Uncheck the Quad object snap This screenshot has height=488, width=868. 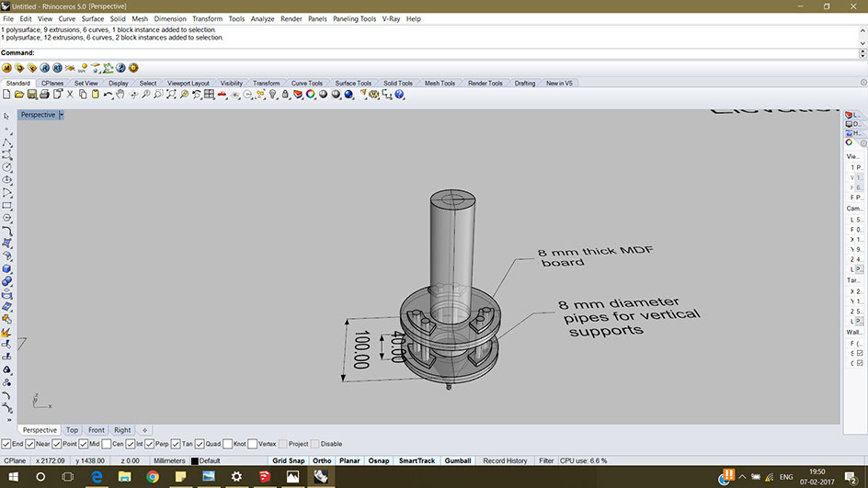pyautogui.click(x=200, y=444)
